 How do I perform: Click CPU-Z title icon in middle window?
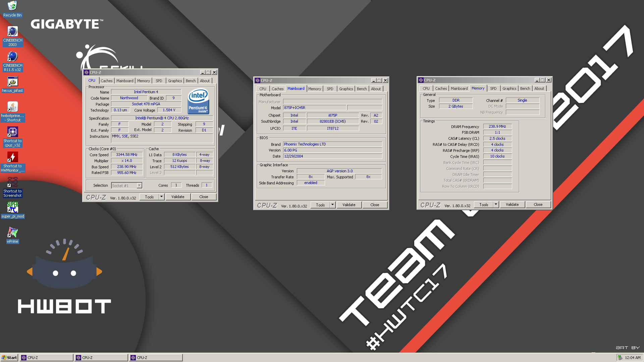point(258,80)
